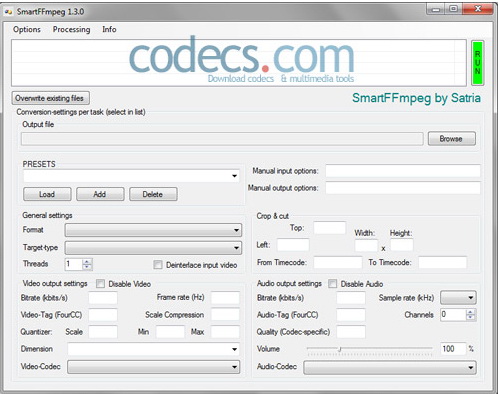498x394 pixels.
Task: Click the Output file path field
Action: pyautogui.click(x=222, y=139)
